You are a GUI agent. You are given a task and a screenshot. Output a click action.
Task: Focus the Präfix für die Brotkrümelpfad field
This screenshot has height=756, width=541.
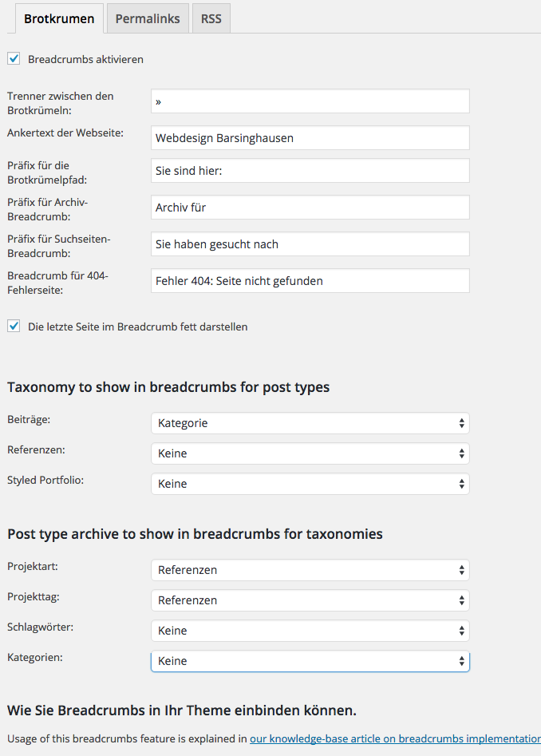pyautogui.click(x=310, y=171)
